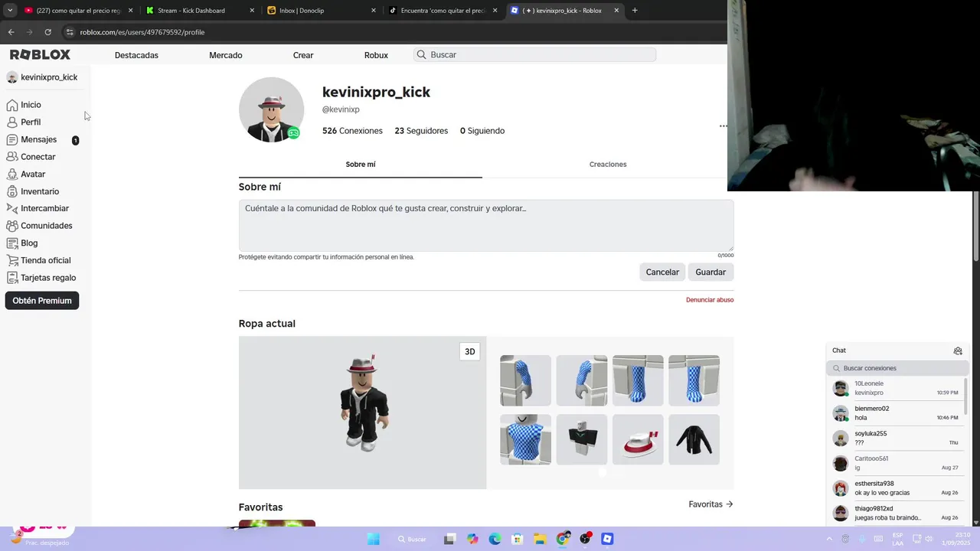Open Intercambiar in the sidebar

(x=38, y=209)
